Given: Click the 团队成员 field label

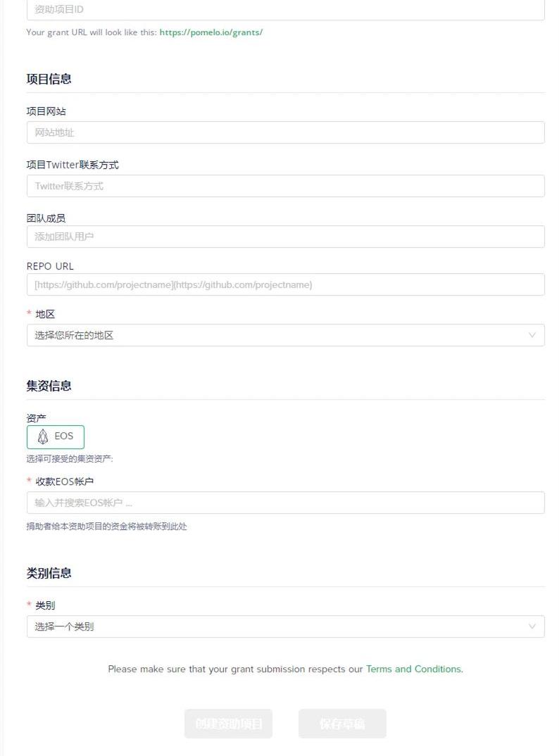Looking at the screenshot, I should (x=46, y=218).
